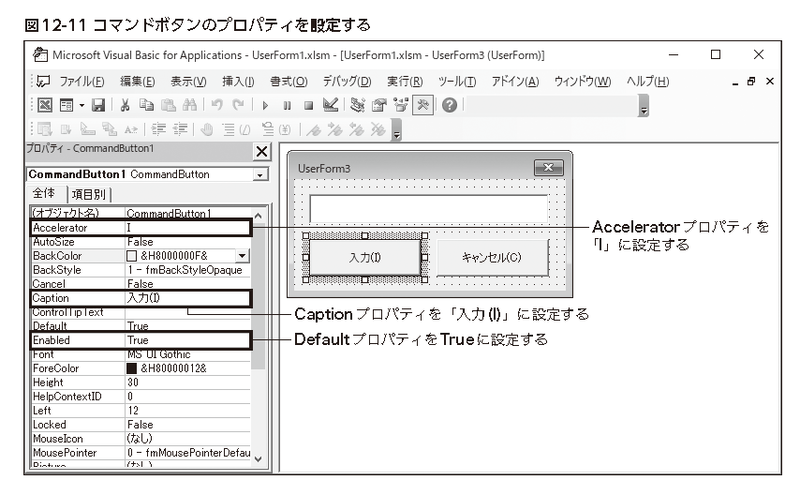This screenshot has height=495, width=800.
Task: Open the BackColor value dropdown arrow
Action: [x=242, y=256]
